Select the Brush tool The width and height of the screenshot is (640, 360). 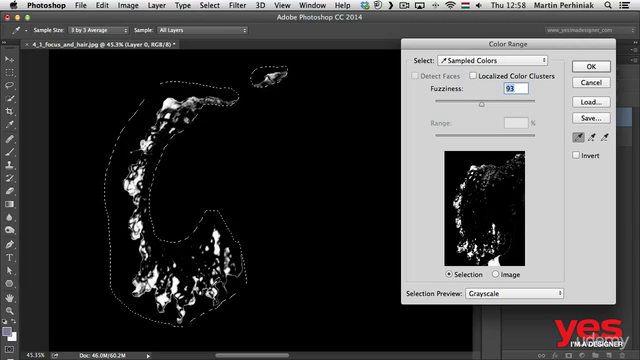[9, 152]
